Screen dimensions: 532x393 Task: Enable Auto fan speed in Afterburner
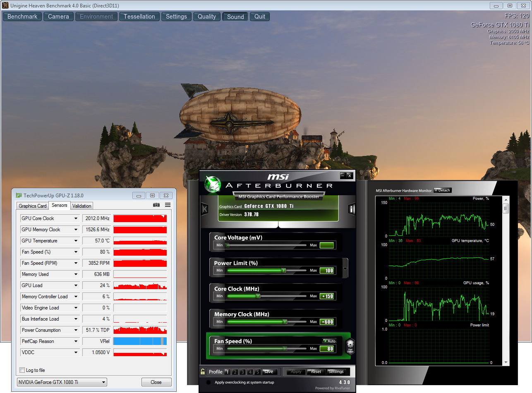(x=329, y=341)
